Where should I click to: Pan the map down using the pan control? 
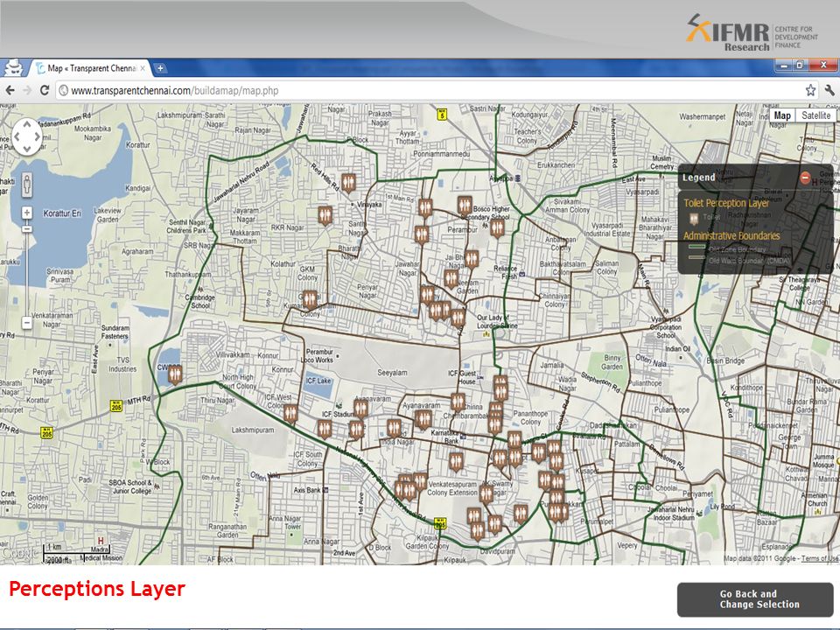27,149
